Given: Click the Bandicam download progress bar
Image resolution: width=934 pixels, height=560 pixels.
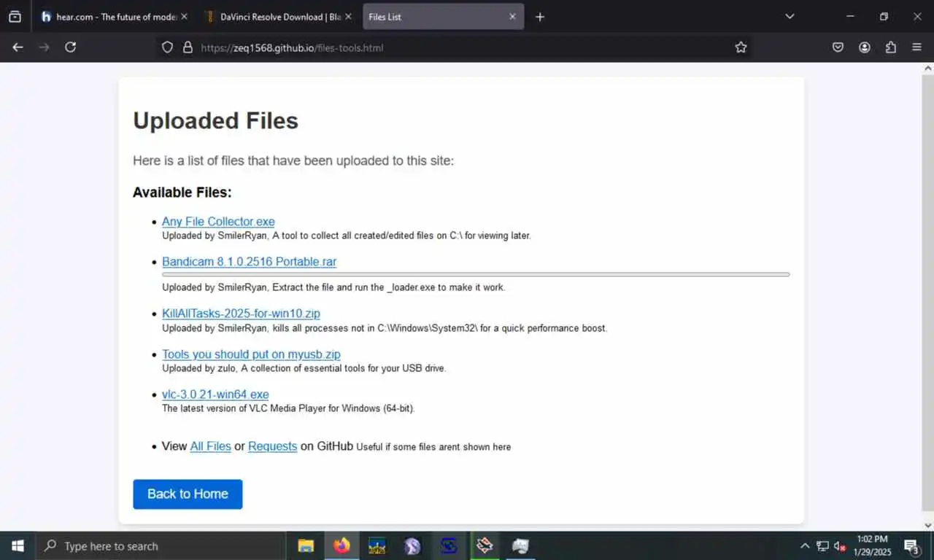Looking at the screenshot, I should (476, 275).
